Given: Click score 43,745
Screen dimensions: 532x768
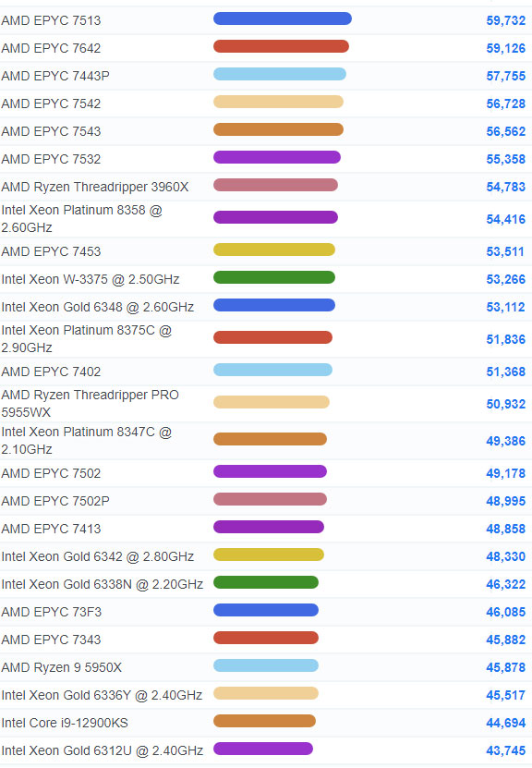Looking at the screenshot, I should point(505,750).
